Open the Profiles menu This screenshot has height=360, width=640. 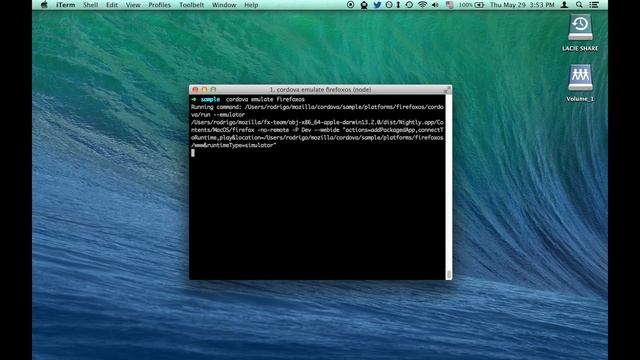pyautogui.click(x=159, y=5)
